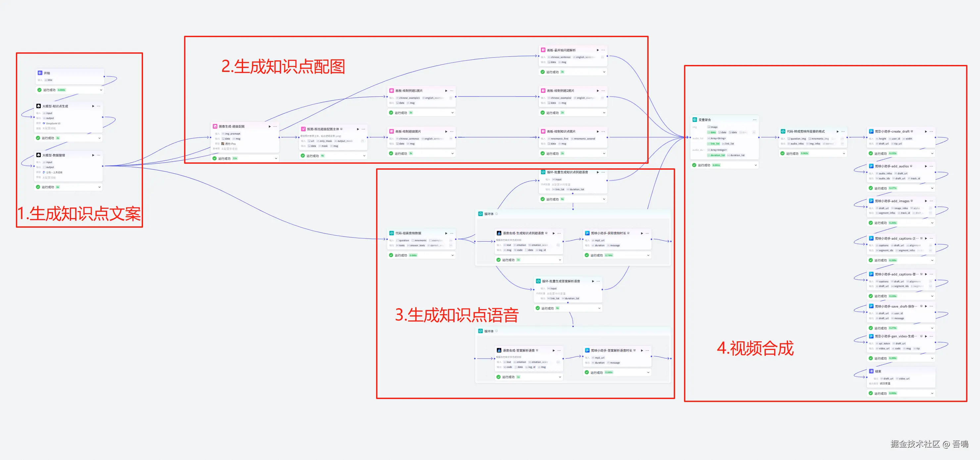980x460 pixels.
Task: Expand 运行成功 11s result under 图像生成-题目配图
Action: click(x=276, y=158)
